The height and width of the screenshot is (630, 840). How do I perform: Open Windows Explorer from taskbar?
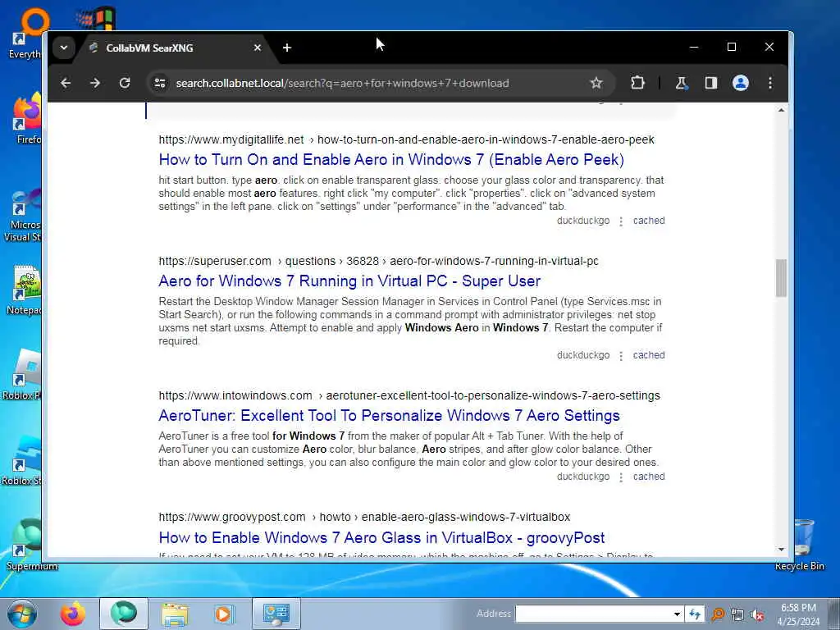point(176,614)
